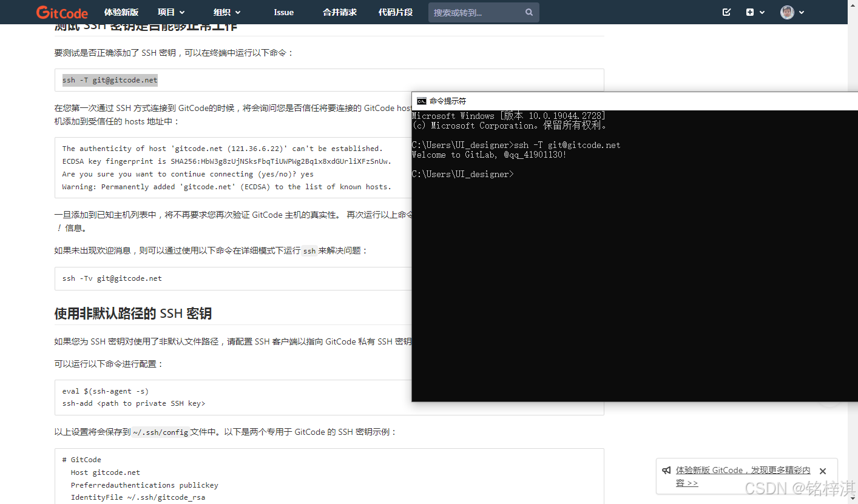Click the 命令提示符 title bar
The image size is (858, 504).
[635, 101]
